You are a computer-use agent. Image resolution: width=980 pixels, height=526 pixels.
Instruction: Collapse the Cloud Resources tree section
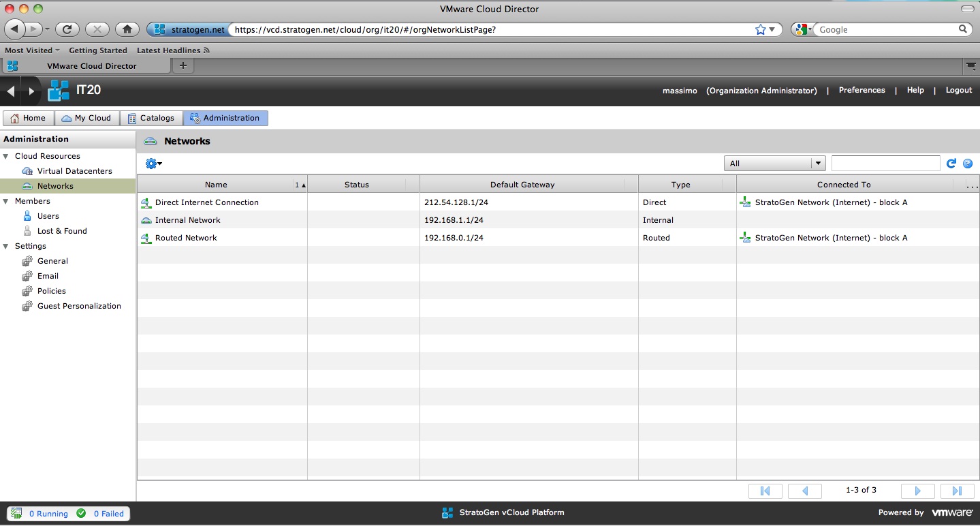tap(6, 156)
